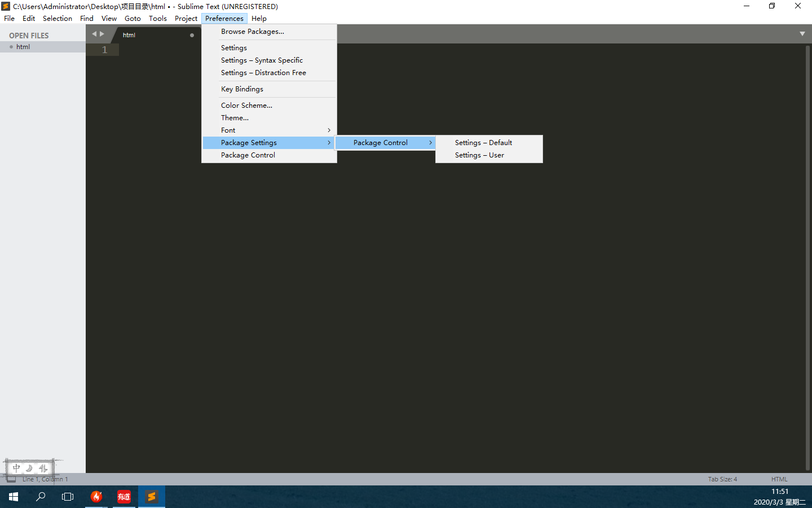Choose Browse Packages... entry
The height and width of the screenshot is (508, 812).
[x=269, y=32]
